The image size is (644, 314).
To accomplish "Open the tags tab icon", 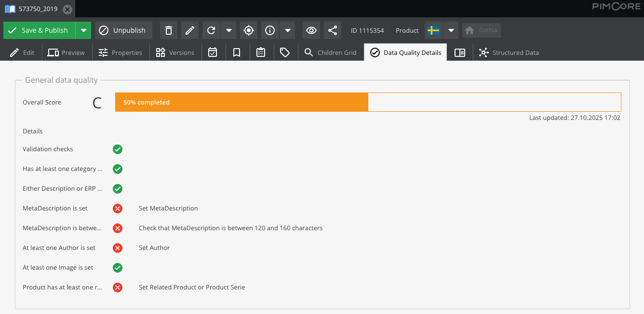I will (285, 52).
